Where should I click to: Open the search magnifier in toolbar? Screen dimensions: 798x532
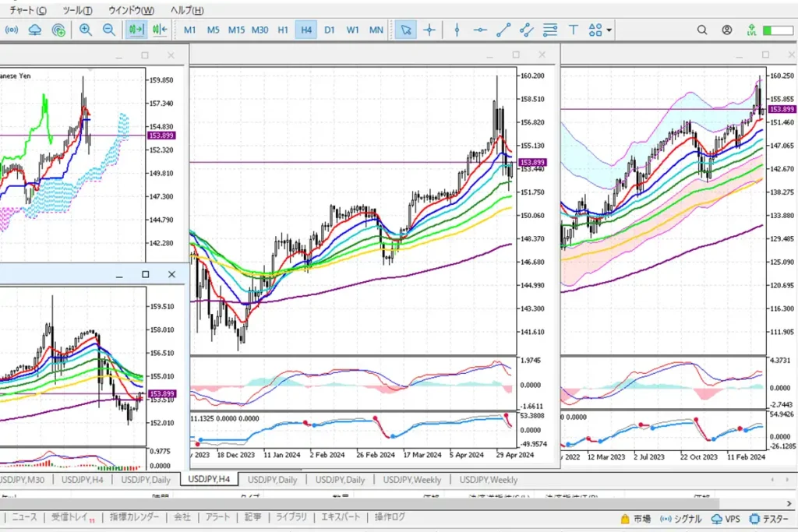[702, 30]
